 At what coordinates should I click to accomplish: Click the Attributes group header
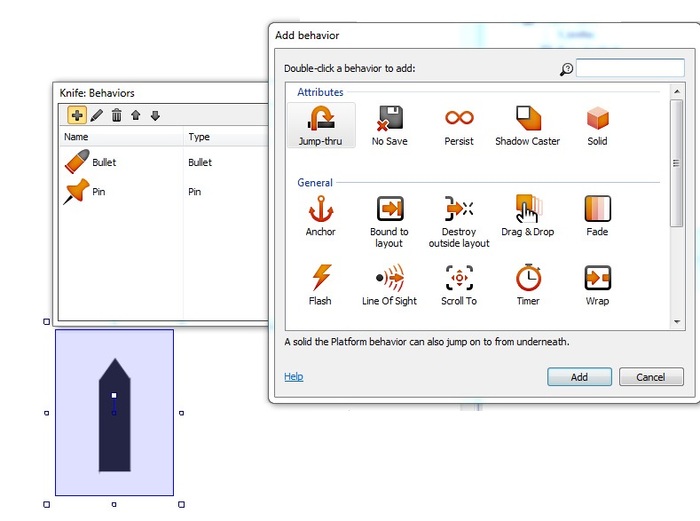320,92
